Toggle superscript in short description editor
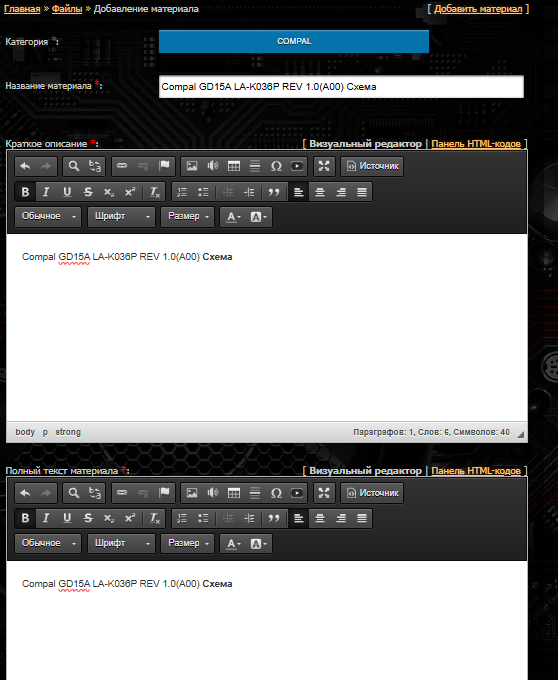 point(130,192)
